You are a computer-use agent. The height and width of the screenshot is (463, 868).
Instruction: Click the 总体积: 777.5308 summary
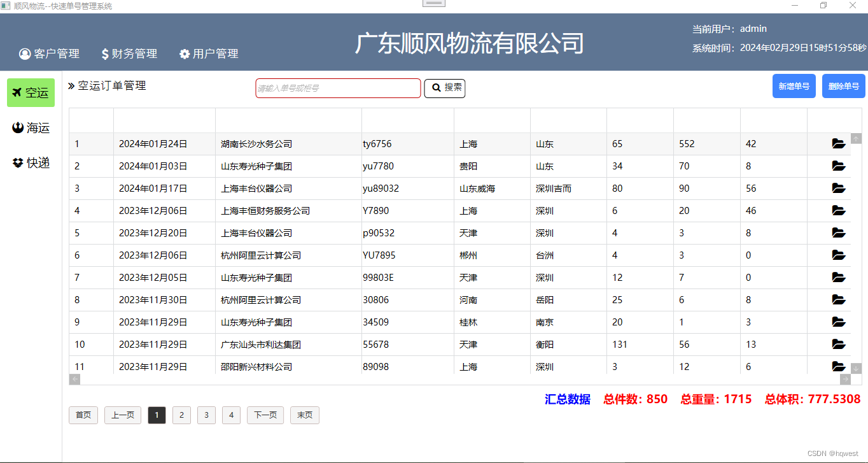point(813,399)
